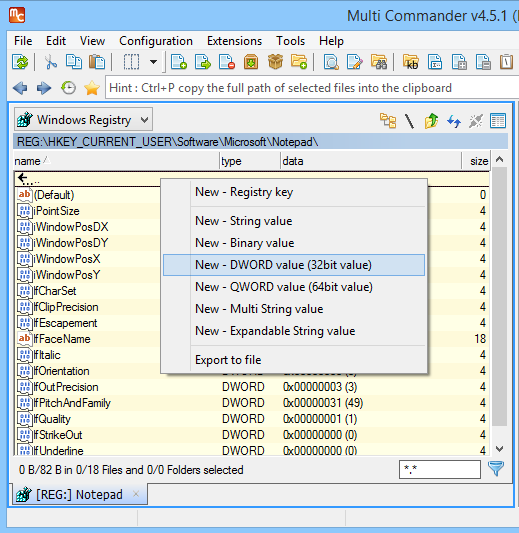This screenshot has width=519, height=533.
Task: Sort by the type column header
Action: tap(250, 161)
